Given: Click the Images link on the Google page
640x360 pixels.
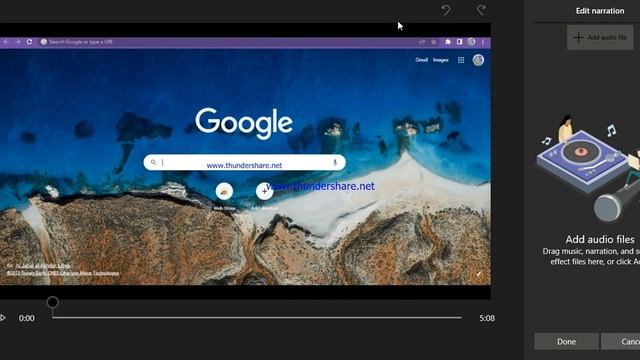Looking at the screenshot, I should click(x=441, y=60).
